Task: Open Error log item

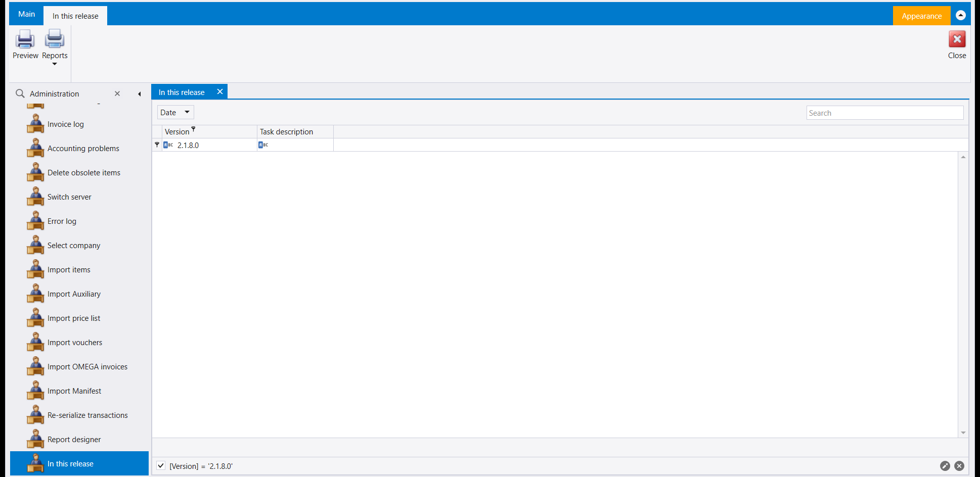Action: point(79,221)
